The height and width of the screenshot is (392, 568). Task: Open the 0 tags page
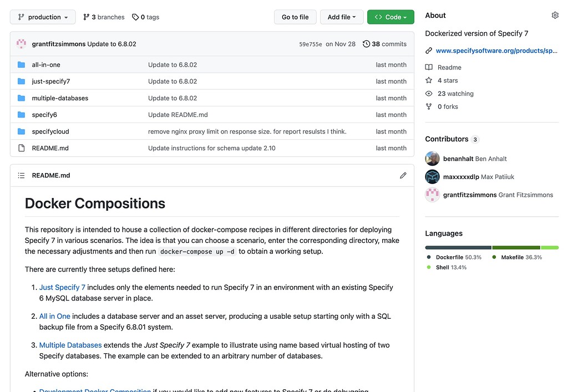coord(145,17)
